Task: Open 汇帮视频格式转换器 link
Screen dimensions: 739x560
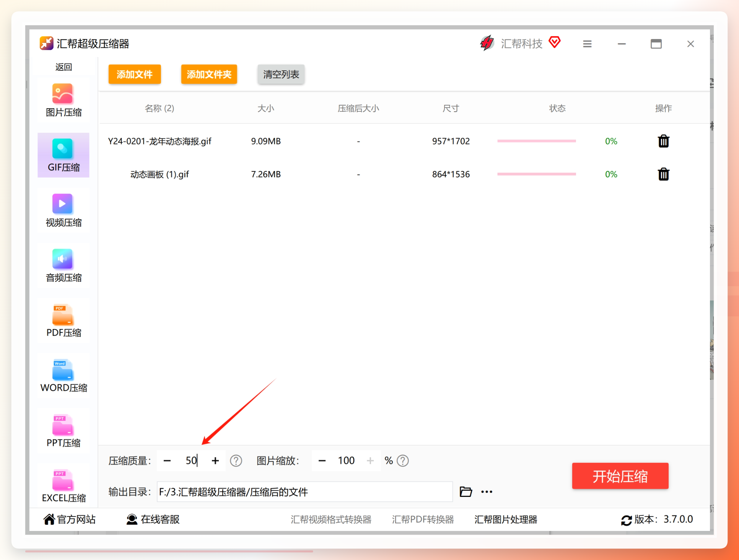Action: (331, 519)
